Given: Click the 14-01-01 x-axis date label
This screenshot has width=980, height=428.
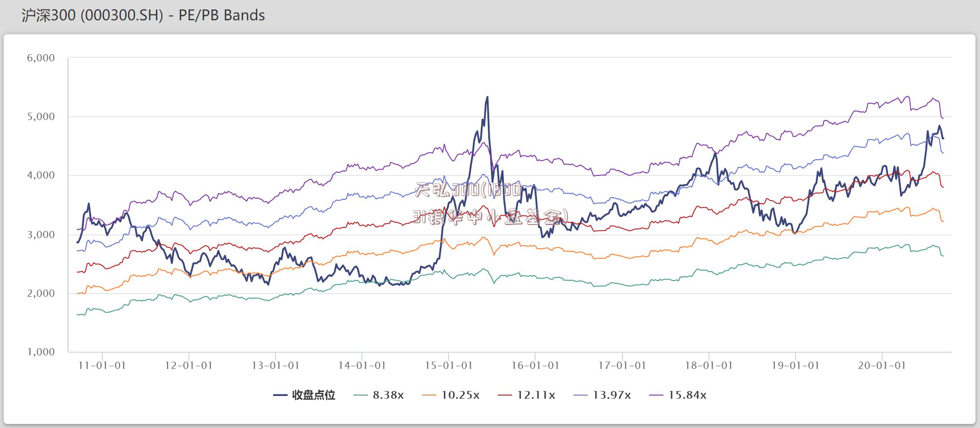Looking at the screenshot, I should point(362,365).
